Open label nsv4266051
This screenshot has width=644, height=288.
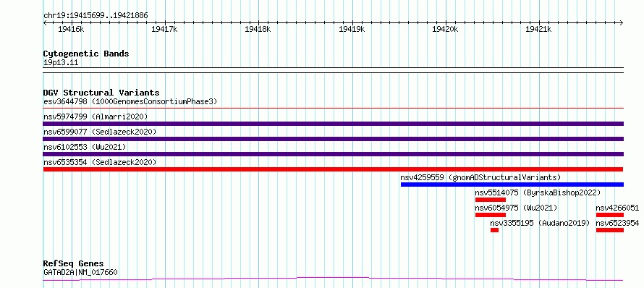(x=618, y=208)
